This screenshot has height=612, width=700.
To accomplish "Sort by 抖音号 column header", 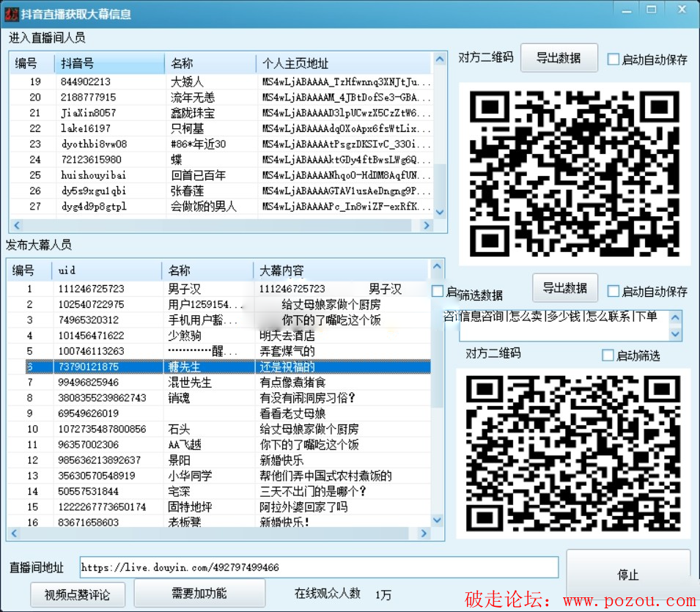I will [x=109, y=63].
